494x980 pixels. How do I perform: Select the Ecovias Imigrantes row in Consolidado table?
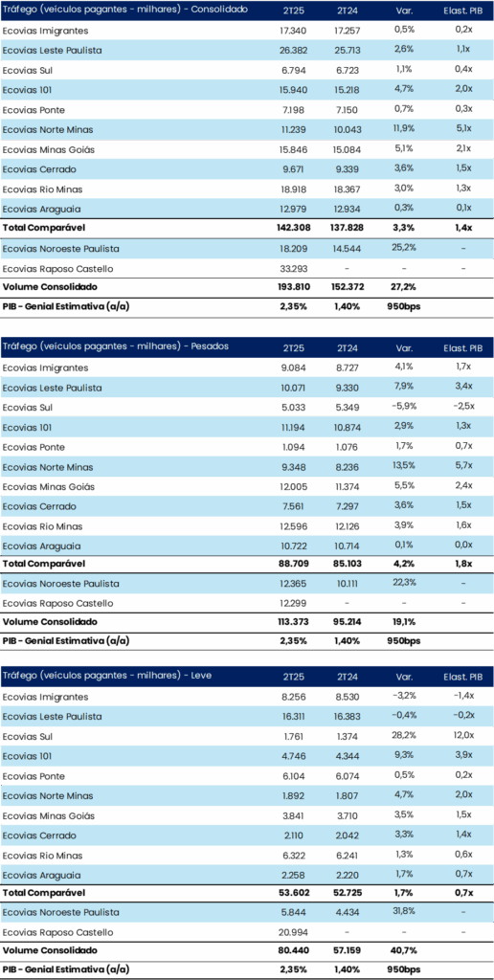[x=247, y=30]
